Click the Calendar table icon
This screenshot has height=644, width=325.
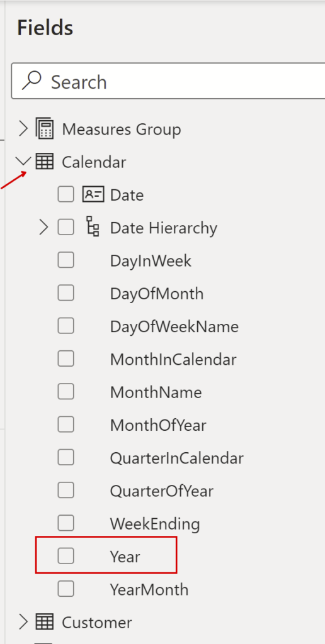[x=45, y=162]
